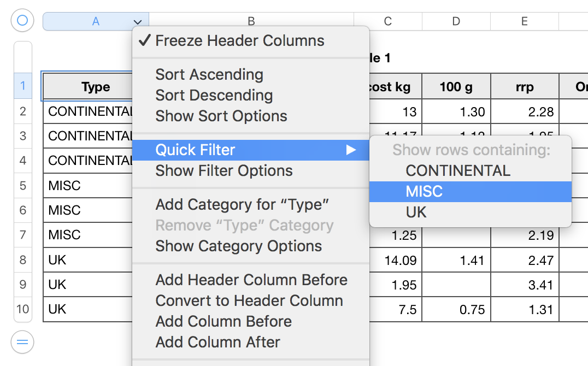The height and width of the screenshot is (366, 588).
Task: Filter rows containing UK
Action: (416, 212)
